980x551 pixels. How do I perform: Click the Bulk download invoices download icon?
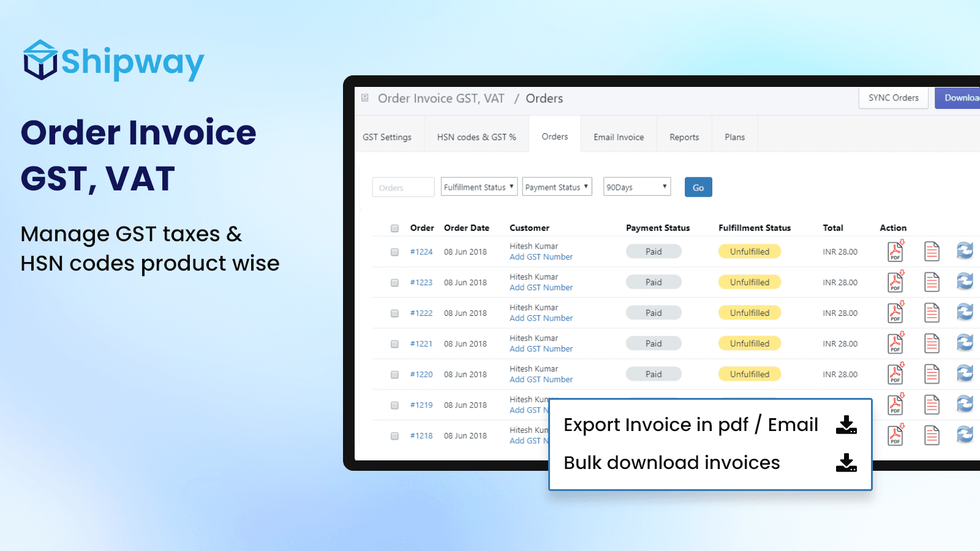click(x=846, y=463)
